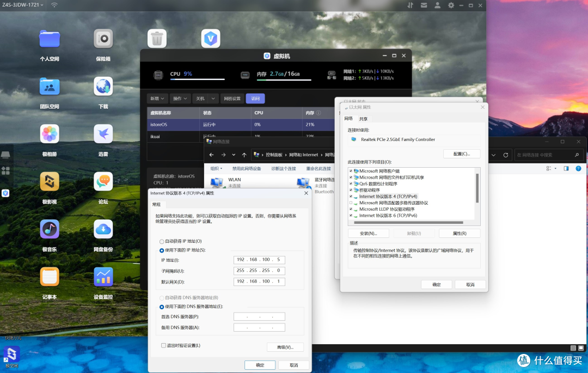Select the 网络 tab in 以太网 属性

tap(349, 119)
